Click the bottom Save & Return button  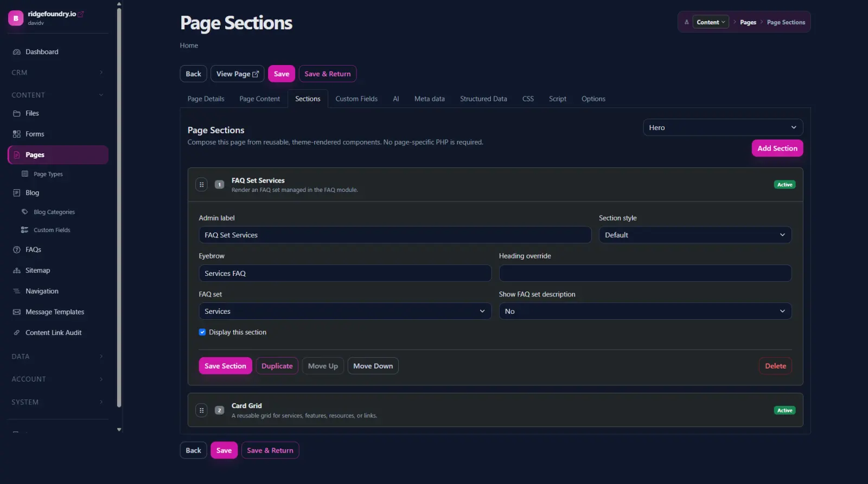click(270, 450)
